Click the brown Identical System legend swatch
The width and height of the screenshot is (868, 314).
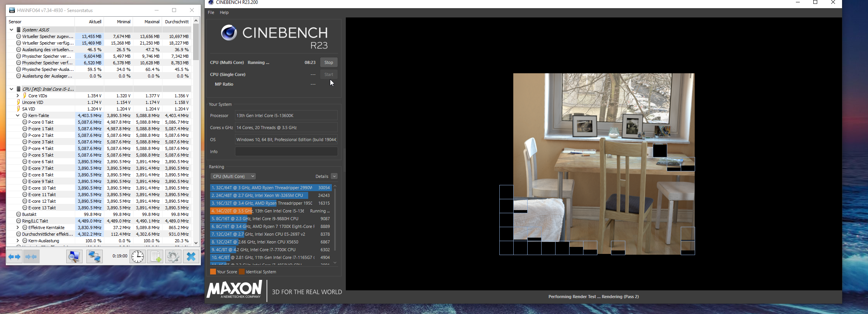242,272
